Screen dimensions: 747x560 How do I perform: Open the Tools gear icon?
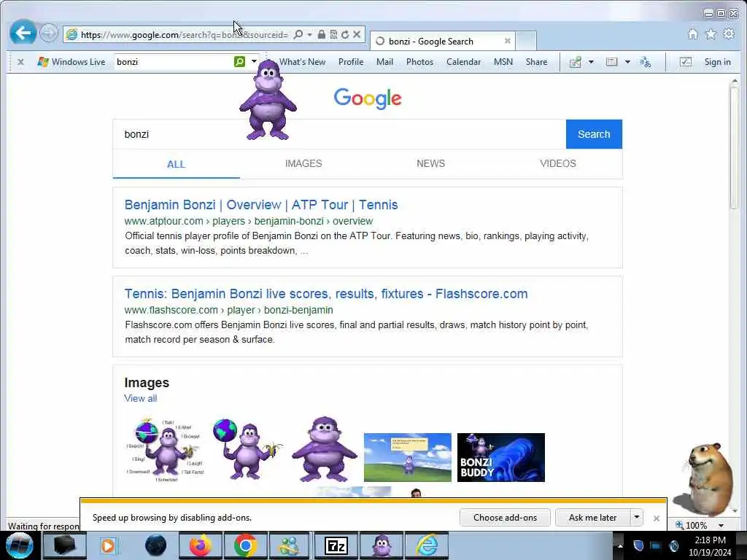(729, 34)
